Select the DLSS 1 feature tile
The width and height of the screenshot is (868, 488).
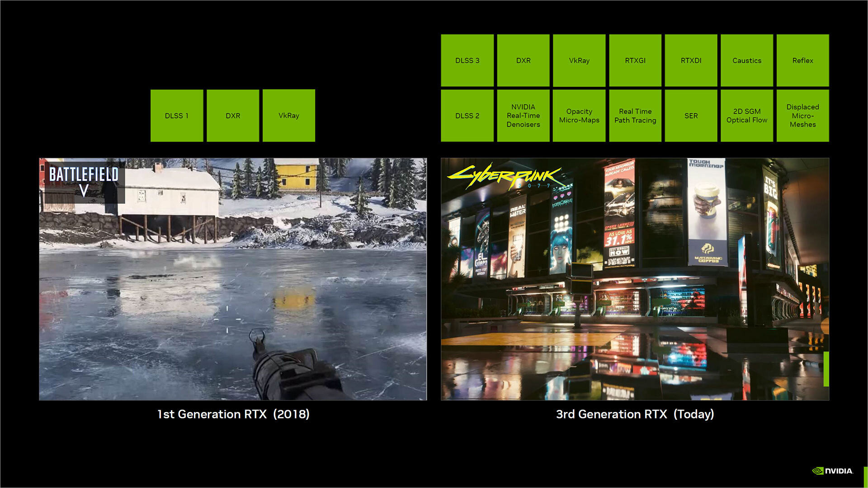[x=178, y=116]
